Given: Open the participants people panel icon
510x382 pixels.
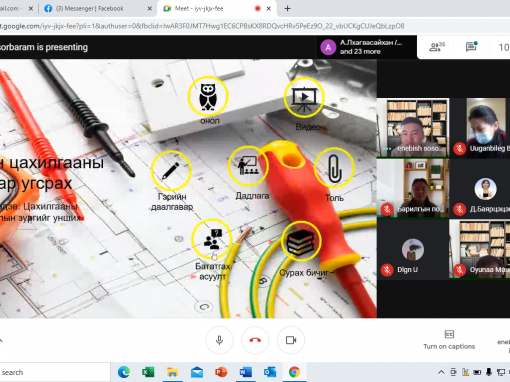Looking at the screenshot, I should 437,47.
